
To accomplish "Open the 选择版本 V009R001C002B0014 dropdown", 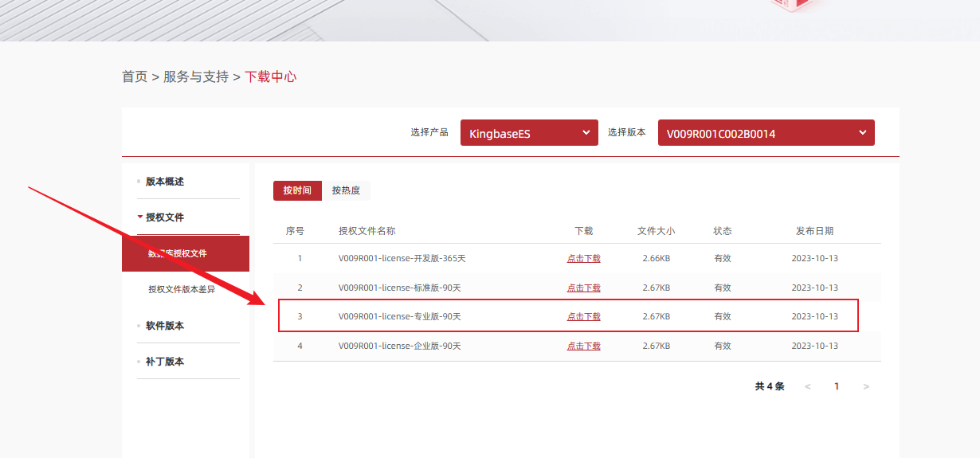I will point(766,133).
